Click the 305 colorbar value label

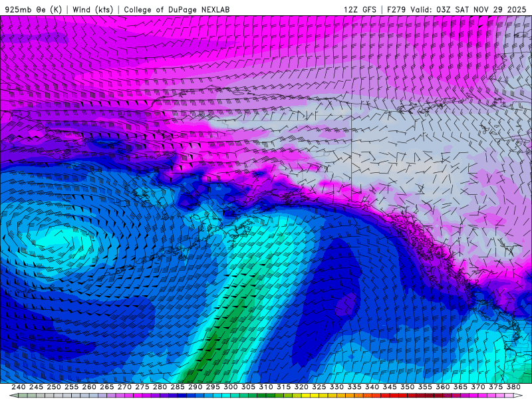[x=248, y=387]
